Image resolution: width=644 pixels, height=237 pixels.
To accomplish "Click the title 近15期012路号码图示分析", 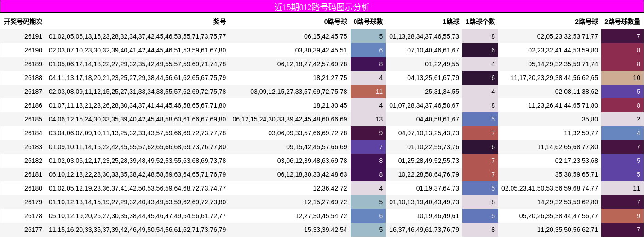I will pos(322,7).
